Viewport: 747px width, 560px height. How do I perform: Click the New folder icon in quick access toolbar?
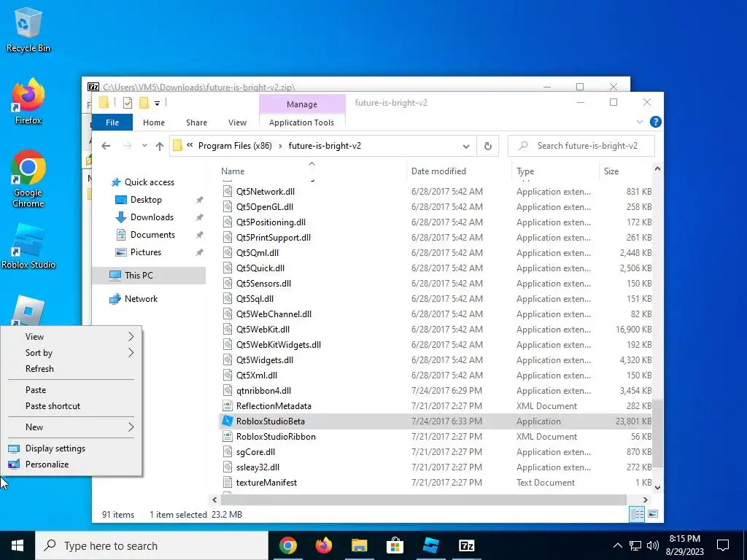point(144,102)
